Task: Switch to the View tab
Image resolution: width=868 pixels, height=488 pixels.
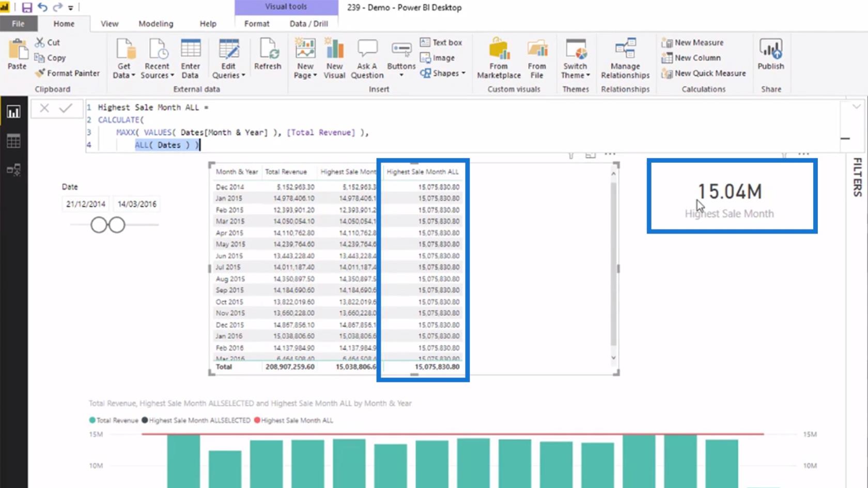Action: [109, 24]
